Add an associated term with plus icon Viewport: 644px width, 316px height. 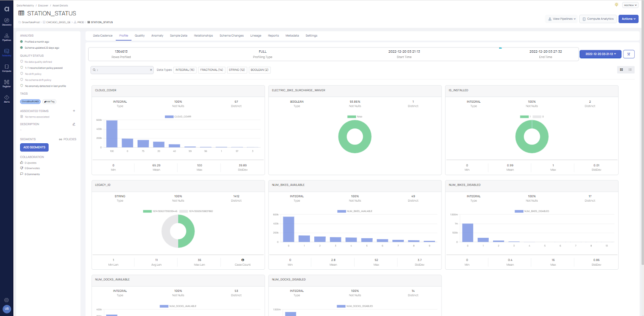tap(74, 111)
